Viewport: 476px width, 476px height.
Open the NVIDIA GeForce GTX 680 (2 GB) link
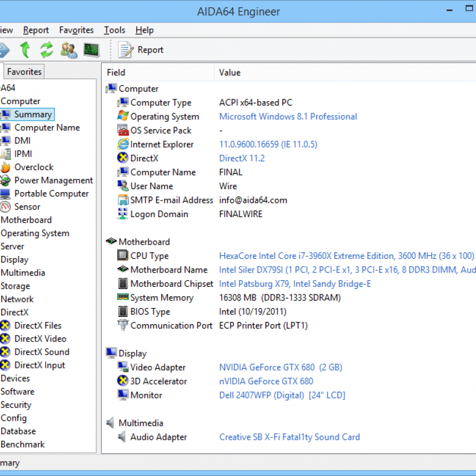[280, 367]
